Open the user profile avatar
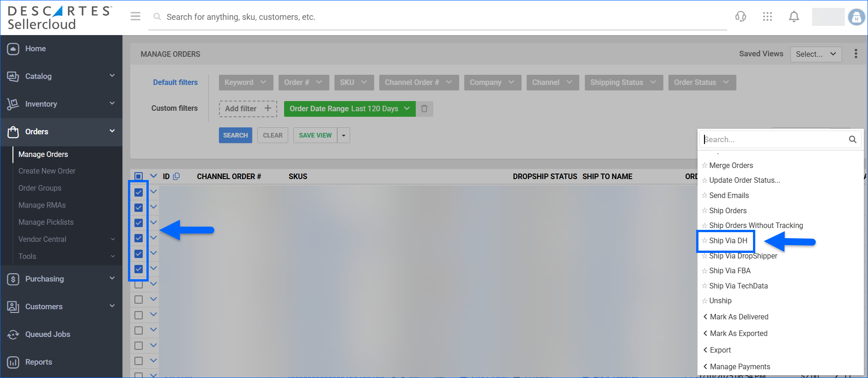This screenshot has height=378, width=868. click(856, 17)
